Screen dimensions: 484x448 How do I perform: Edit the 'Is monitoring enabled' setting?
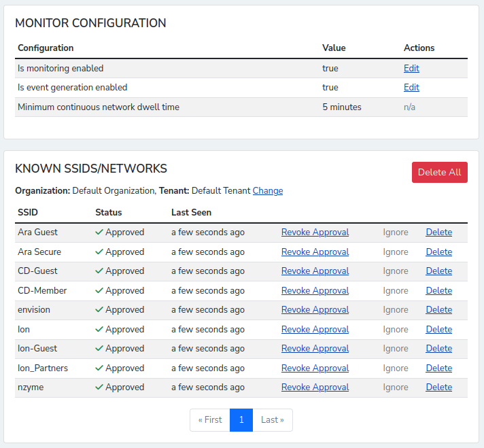coord(411,68)
